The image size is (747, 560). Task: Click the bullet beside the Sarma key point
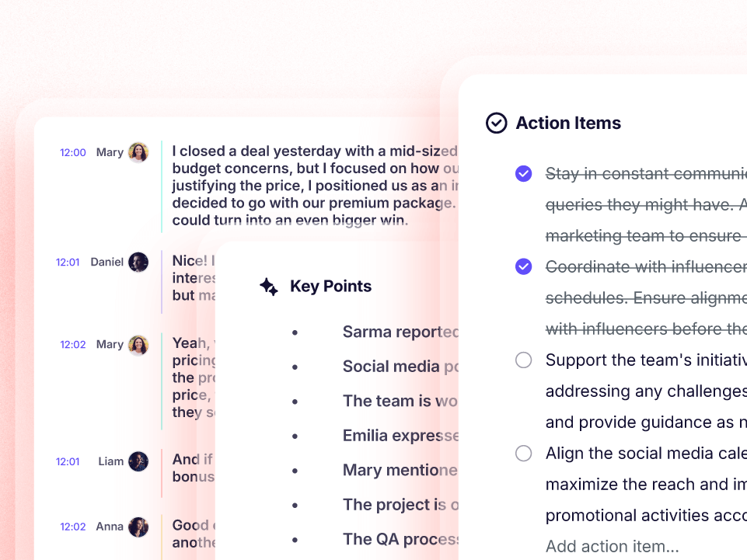pyautogui.click(x=295, y=332)
